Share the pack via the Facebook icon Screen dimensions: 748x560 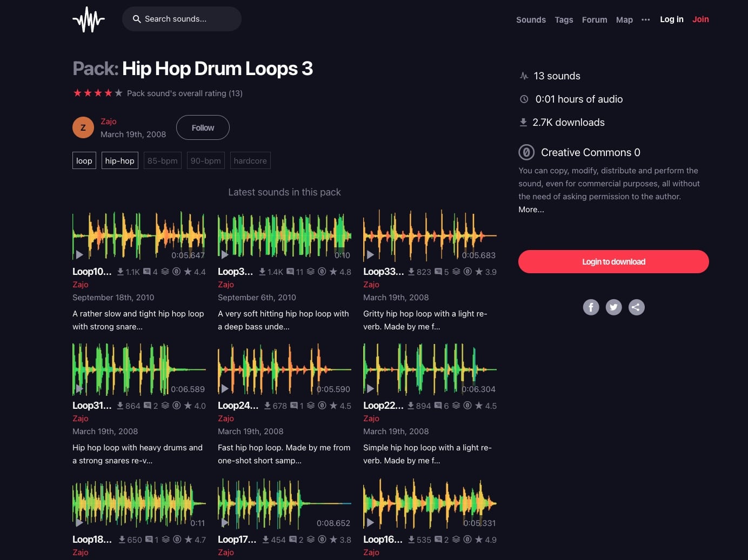point(591,307)
